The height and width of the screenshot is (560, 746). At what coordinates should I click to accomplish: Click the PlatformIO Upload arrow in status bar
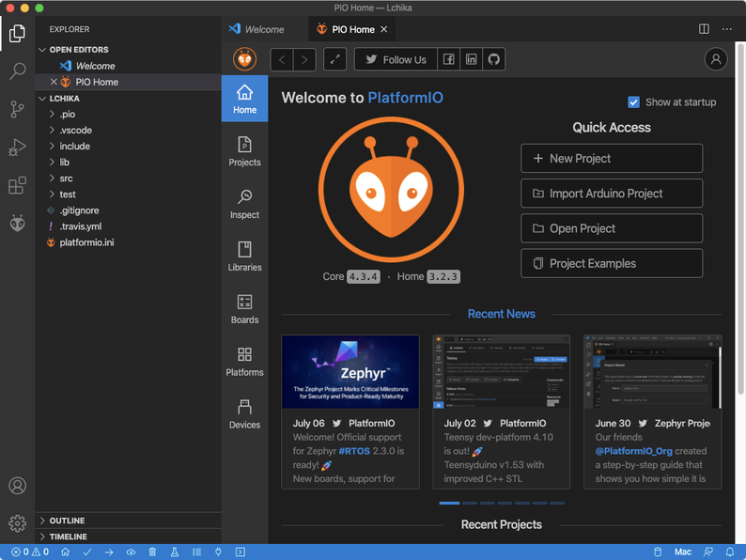(x=109, y=552)
